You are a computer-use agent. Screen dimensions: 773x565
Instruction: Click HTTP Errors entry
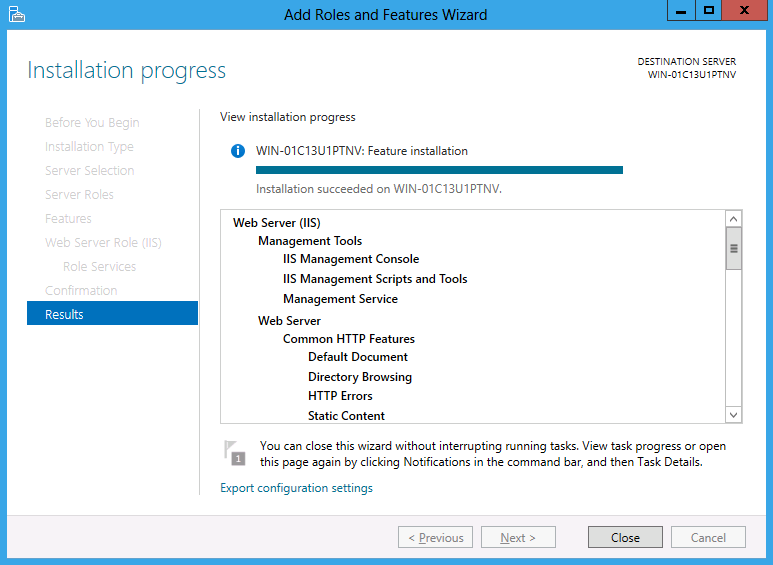click(x=340, y=396)
